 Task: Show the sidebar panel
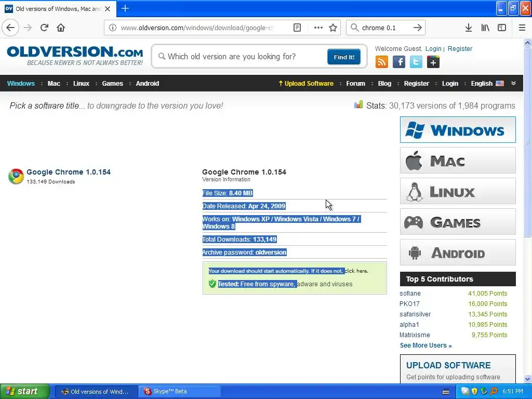[502, 28]
